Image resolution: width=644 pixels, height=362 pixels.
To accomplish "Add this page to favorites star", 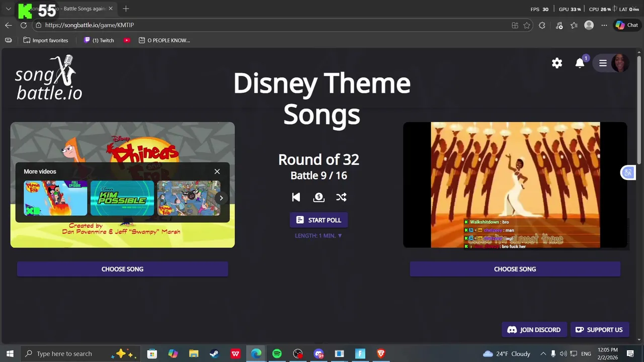I will (527, 25).
